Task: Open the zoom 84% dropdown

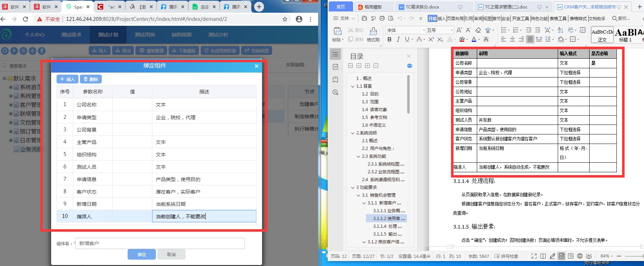Action: click(x=607, y=256)
